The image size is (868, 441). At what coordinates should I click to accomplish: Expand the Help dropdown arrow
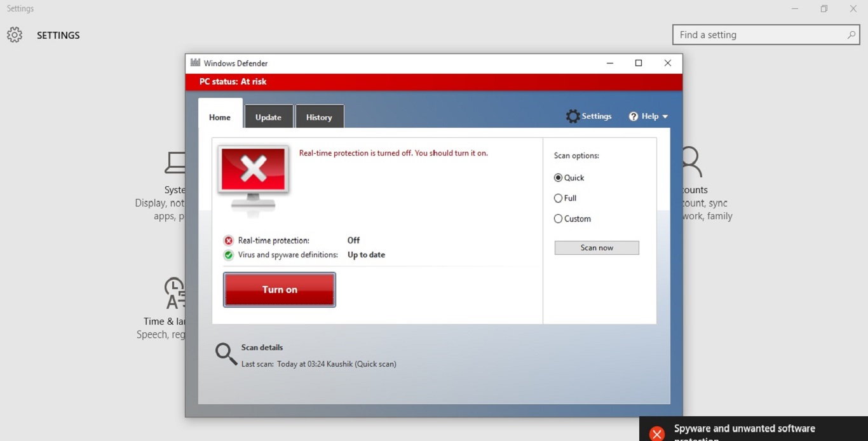click(x=665, y=117)
